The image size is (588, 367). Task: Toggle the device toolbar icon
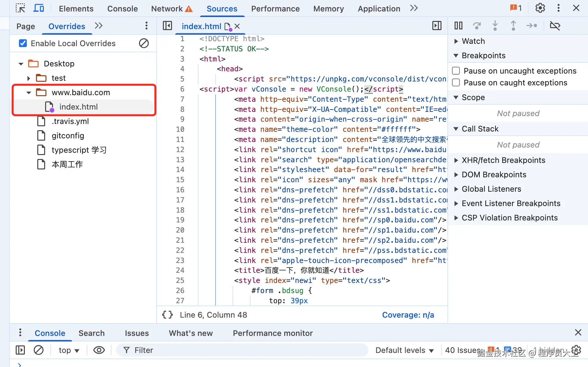coord(39,8)
